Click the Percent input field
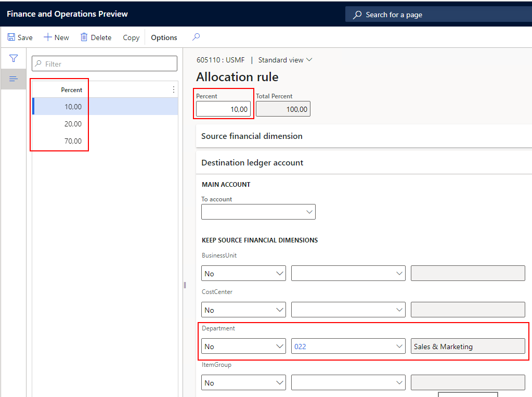This screenshot has width=532, height=397. (224, 109)
